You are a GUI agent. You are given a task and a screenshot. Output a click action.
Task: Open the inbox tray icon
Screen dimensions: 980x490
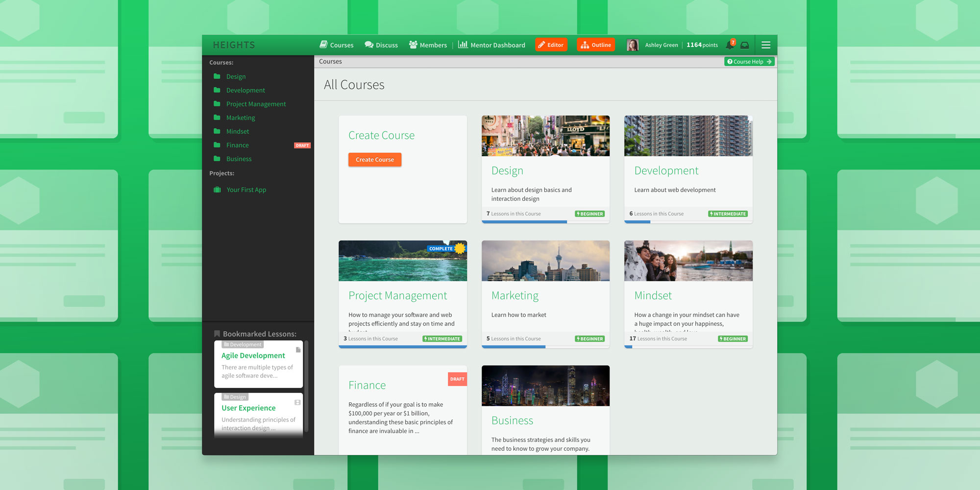[x=745, y=45]
